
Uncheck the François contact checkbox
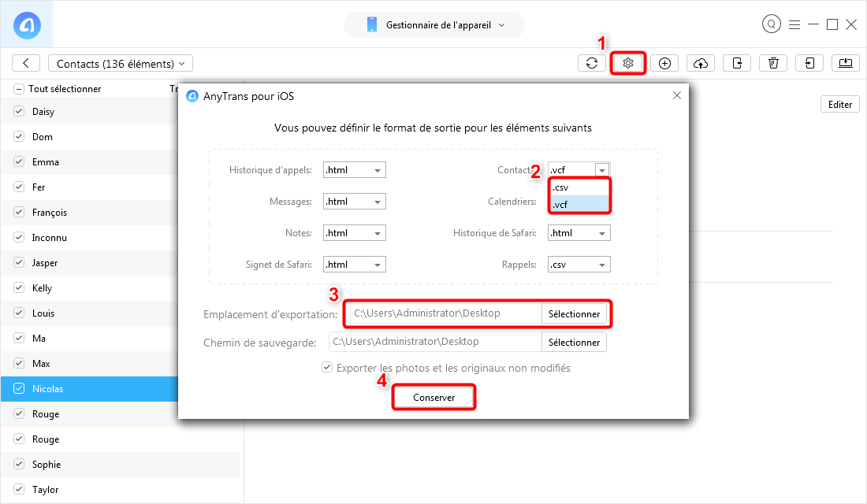(19, 212)
